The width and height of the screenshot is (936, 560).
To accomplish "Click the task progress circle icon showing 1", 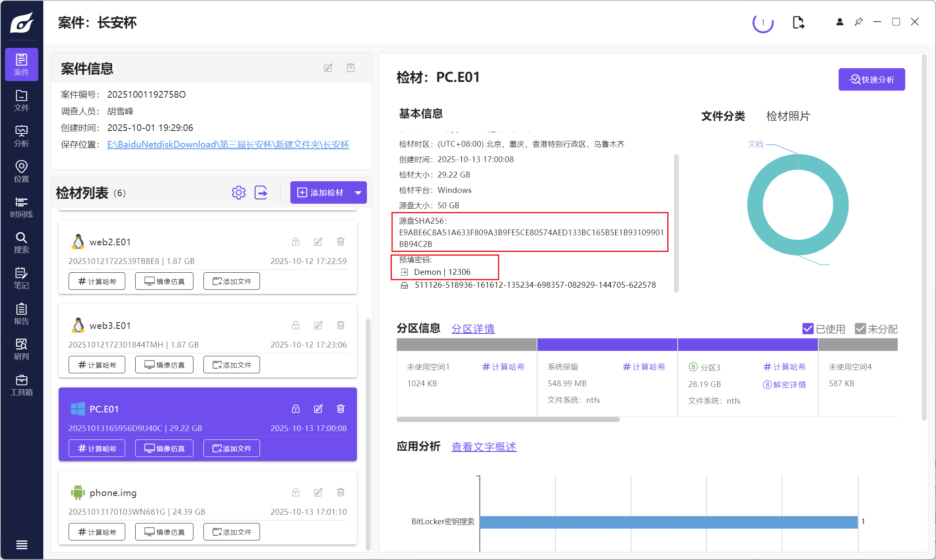I will (763, 22).
